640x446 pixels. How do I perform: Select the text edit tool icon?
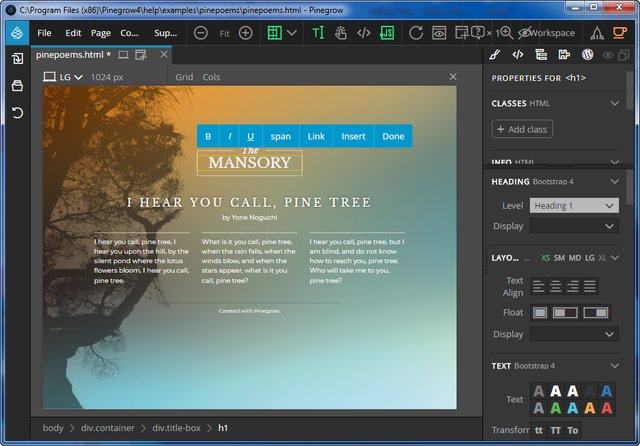click(318, 33)
